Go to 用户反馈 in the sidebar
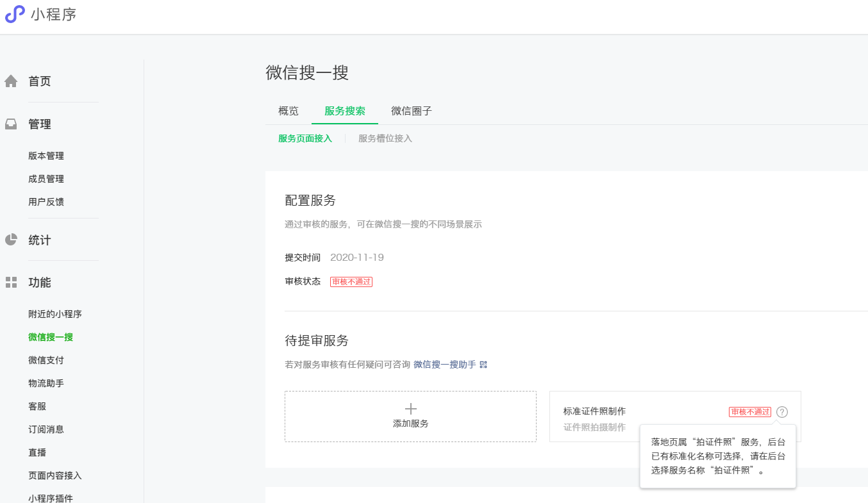 [x=46, y=202]
